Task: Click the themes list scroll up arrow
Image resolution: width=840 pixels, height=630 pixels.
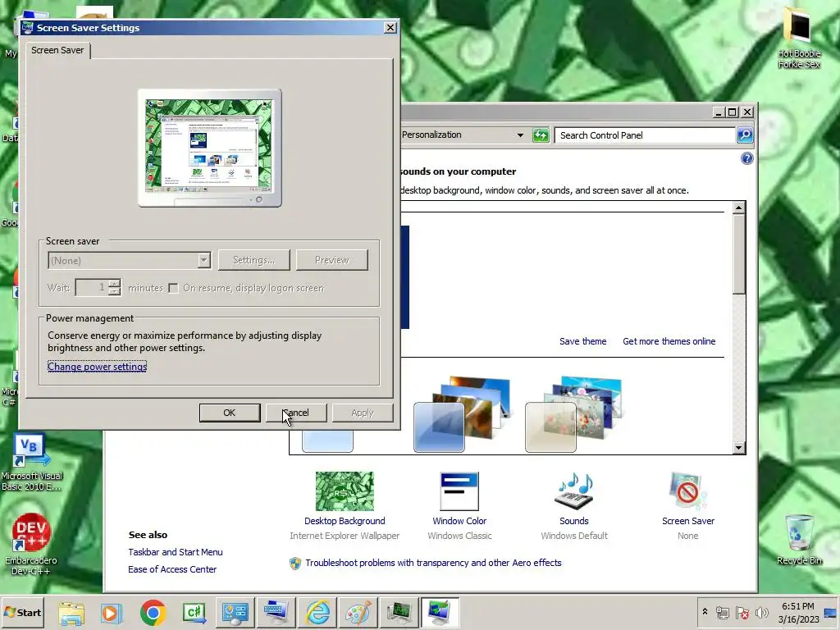Action: pos(739,208)
